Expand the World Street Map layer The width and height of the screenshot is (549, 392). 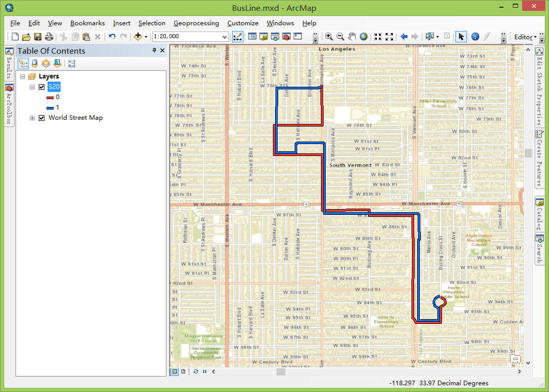tap(32, 118)
